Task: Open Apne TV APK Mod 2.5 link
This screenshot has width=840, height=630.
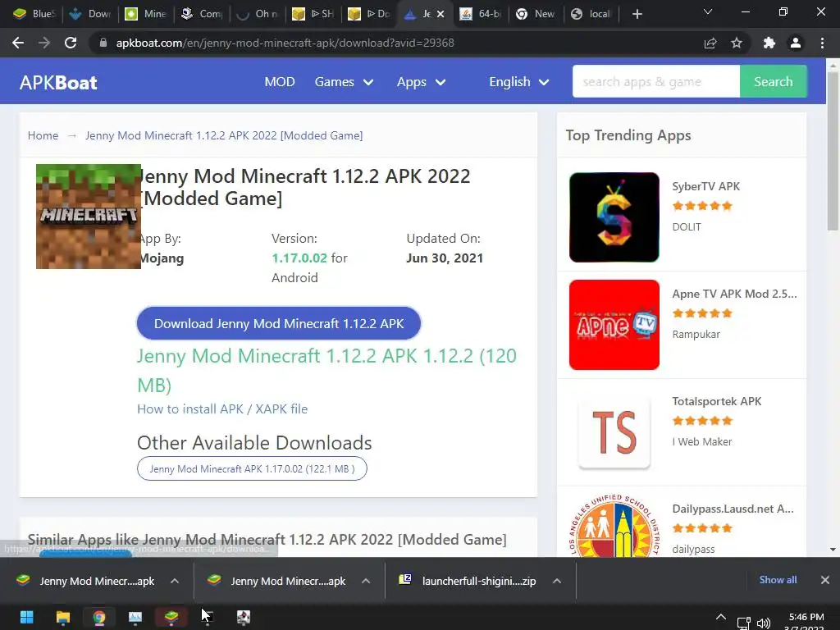Action: coord(734,294)
